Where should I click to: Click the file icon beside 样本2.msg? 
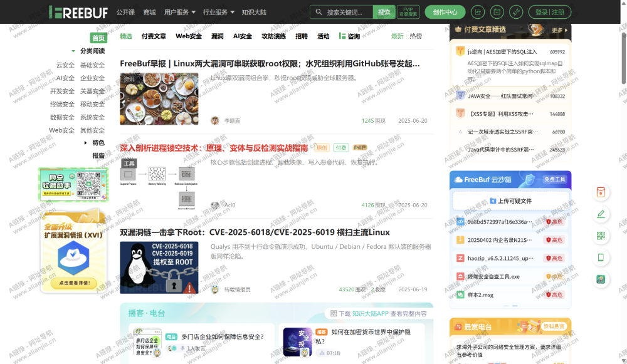(460, 295)
